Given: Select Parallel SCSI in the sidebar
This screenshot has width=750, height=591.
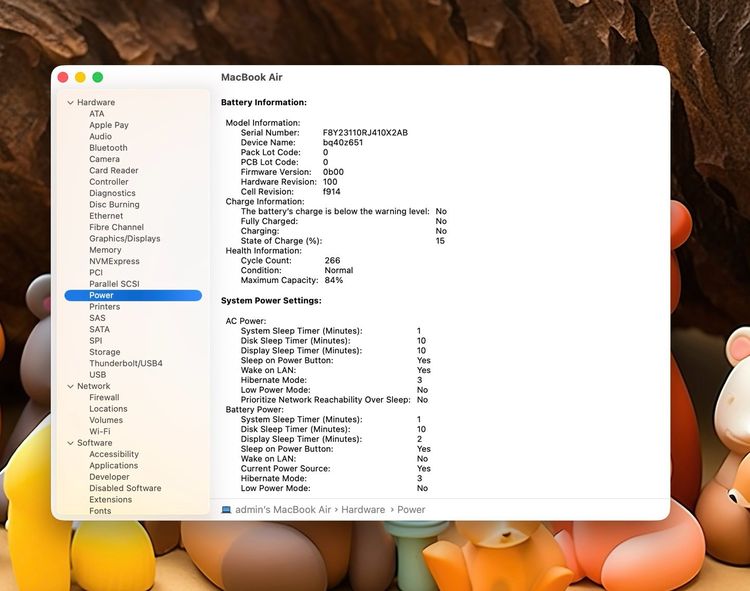Looking at the screenshot, I should click(114, 284).
